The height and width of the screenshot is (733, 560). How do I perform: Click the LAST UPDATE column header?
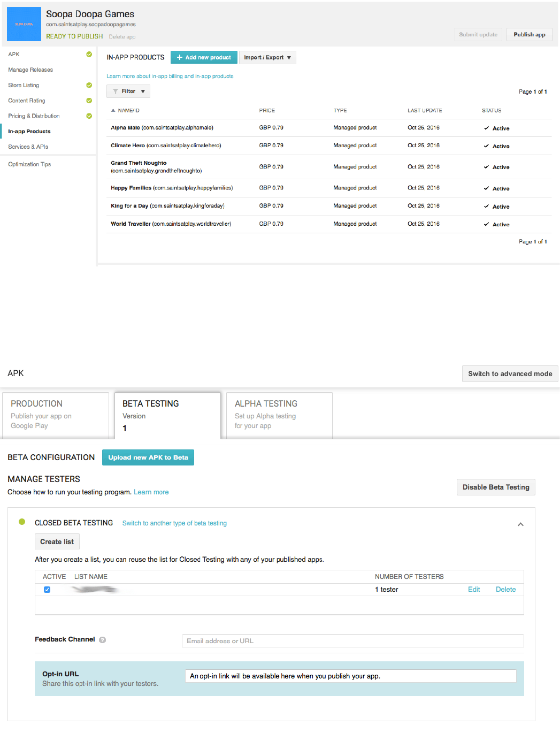[425, 111]
